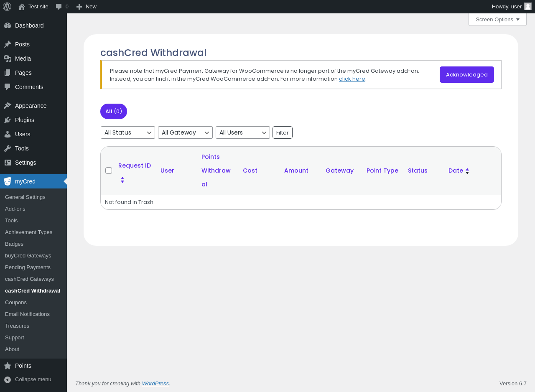535x392 pixels.
Task: Click the 'Not found in Trash' row text
Action: tap(129, 202)
